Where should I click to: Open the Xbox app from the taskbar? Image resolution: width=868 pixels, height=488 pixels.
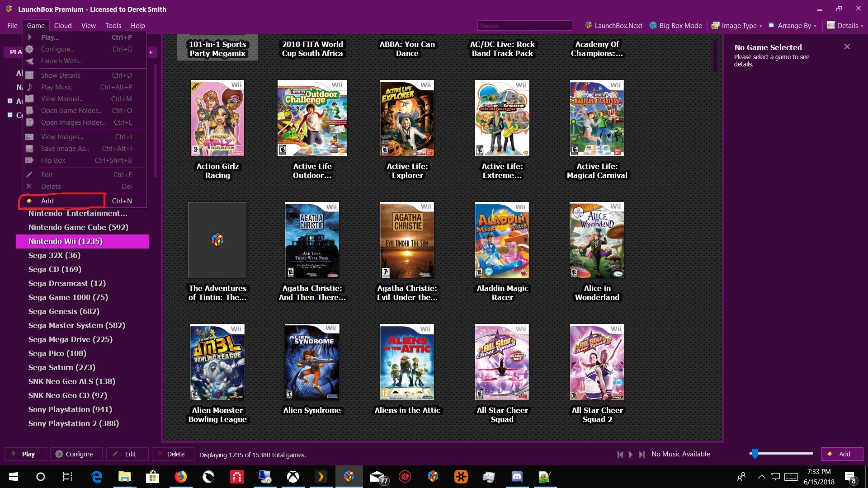pos(292,477)
